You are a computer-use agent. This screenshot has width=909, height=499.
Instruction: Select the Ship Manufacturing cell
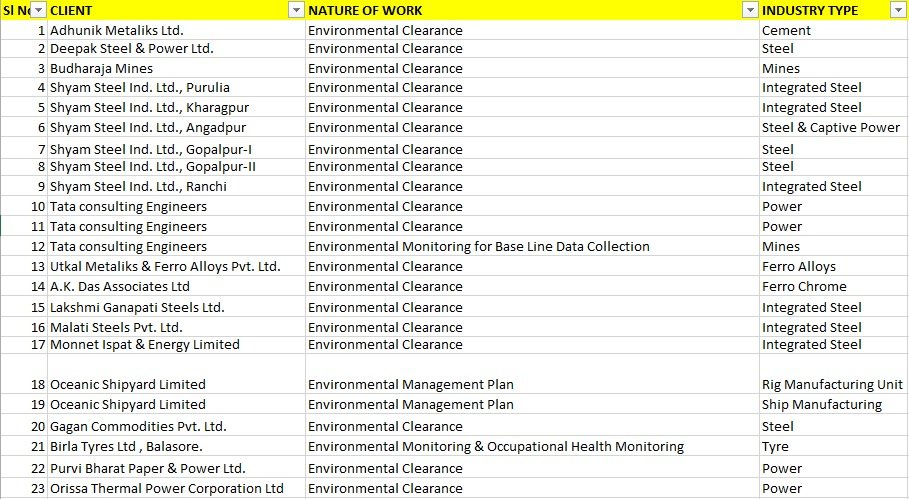pos(834,405)
